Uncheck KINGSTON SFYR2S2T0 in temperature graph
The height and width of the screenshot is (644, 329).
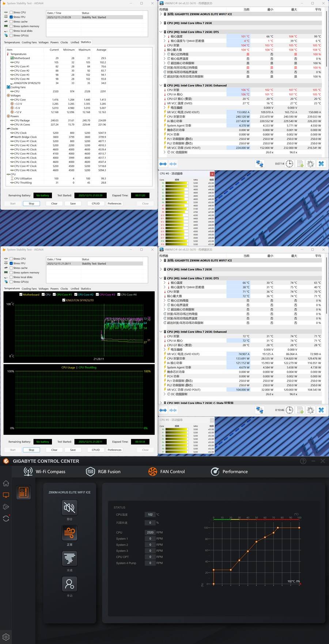[x=64, y=300]
